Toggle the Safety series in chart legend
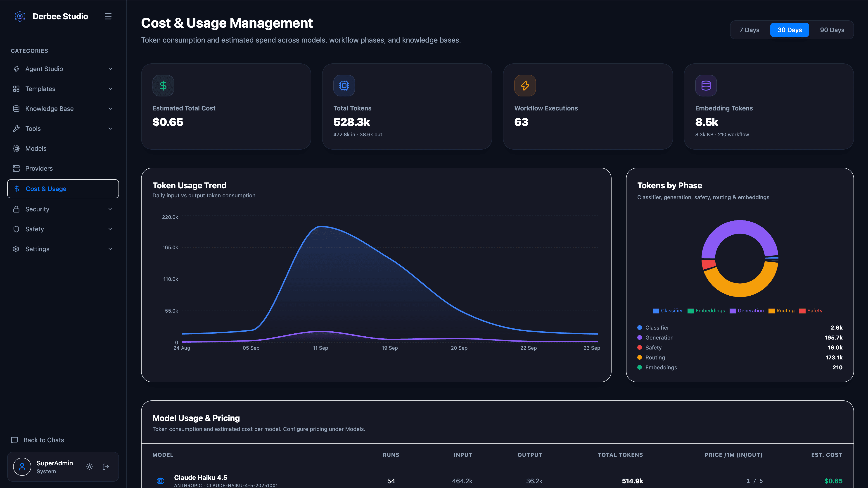The image size is (868, 488). pyautogui.click(x=811, y=311)
